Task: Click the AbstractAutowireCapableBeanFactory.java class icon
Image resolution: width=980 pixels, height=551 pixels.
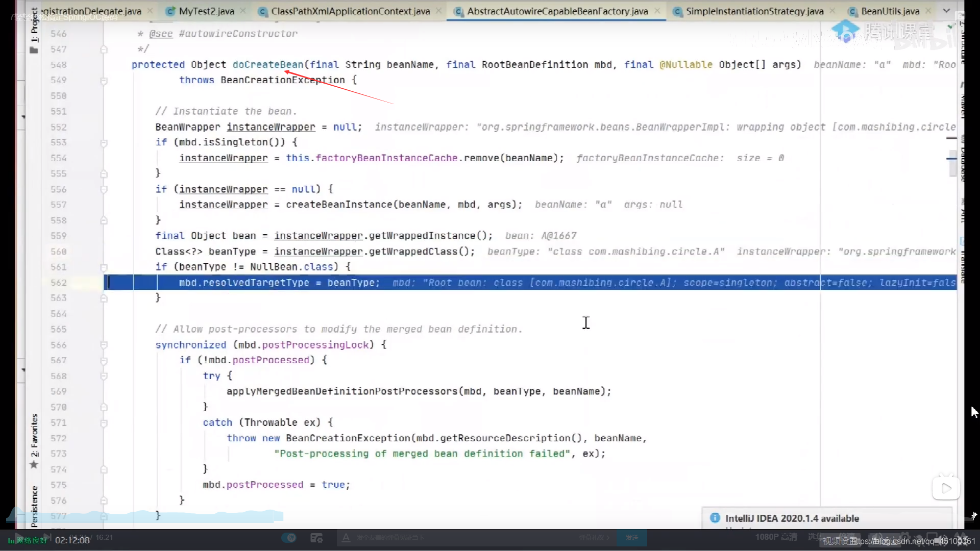Action: point(458,11)
